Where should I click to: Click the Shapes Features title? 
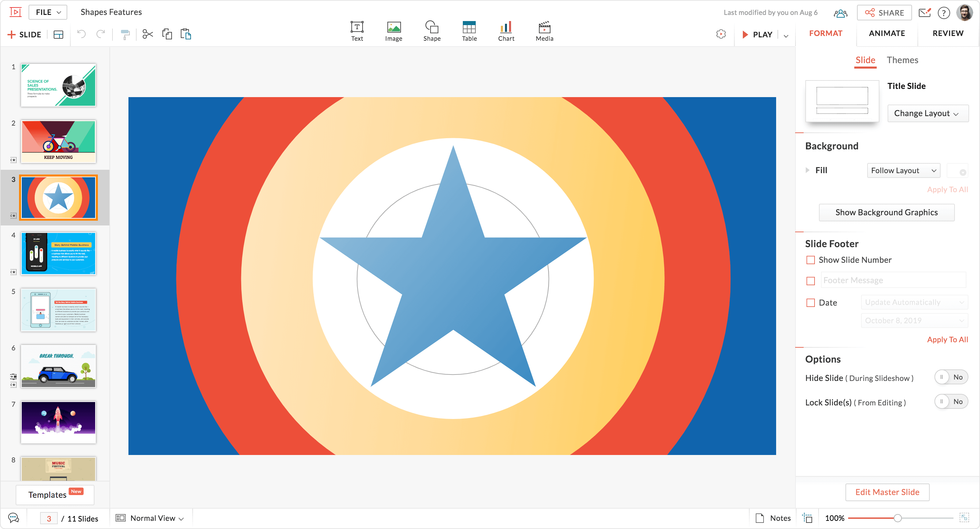pos(111,12)
